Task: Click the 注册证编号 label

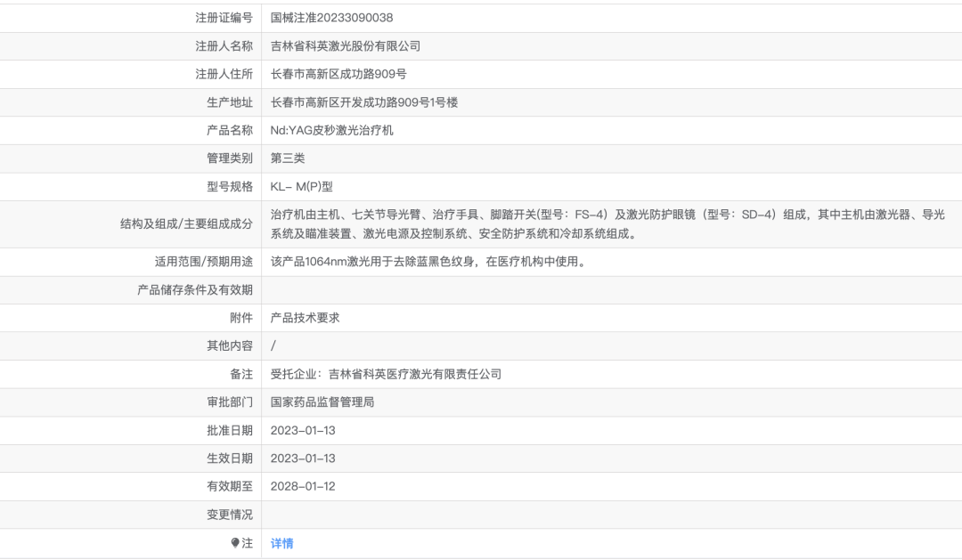Action: click(224, 18)
